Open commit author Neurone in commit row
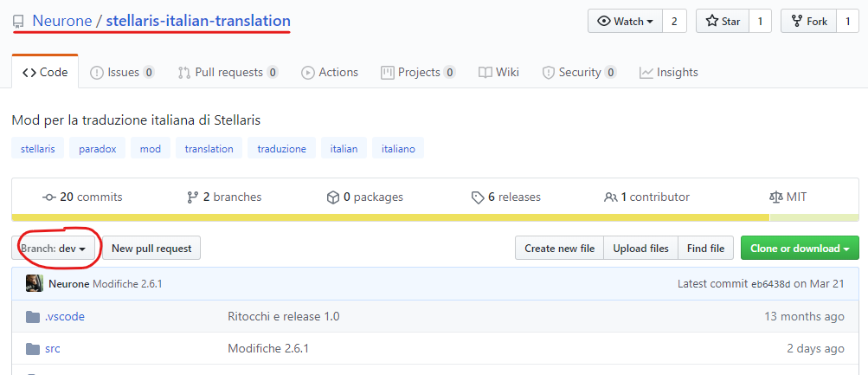Image resolution: width=868 pixels, height=375 pixels. click(69, 283)
